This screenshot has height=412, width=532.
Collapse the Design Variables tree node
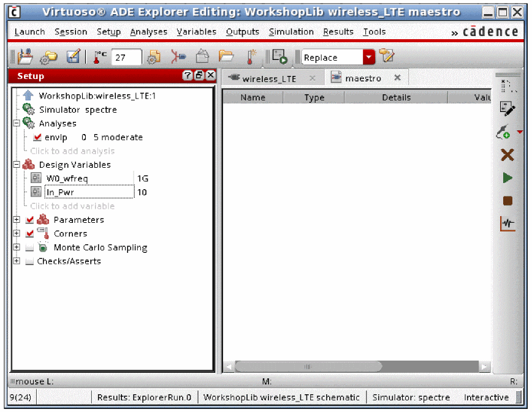(17, 164)
